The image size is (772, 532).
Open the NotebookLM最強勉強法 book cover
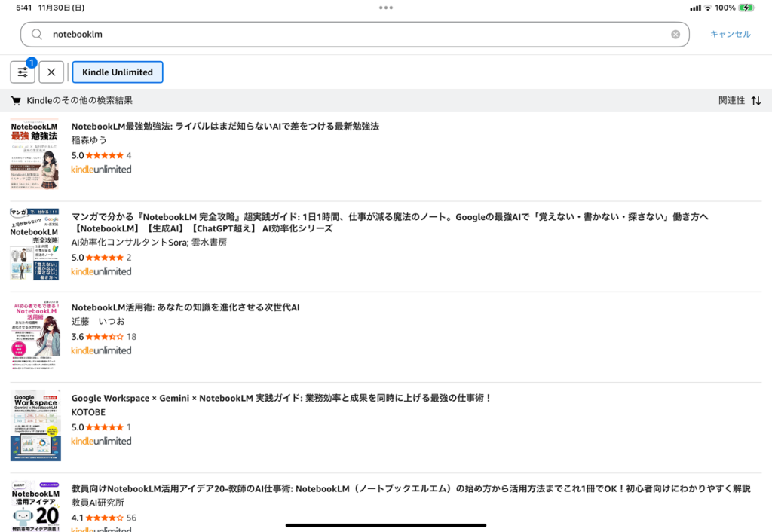[x=35, y=154]
